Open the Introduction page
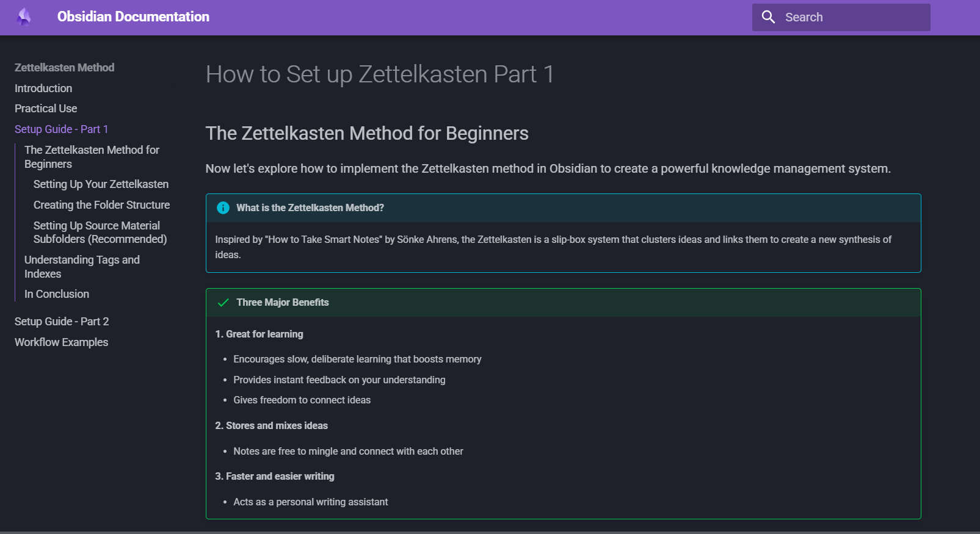Image resolution: width=980 pixels, height=534 pixels. (x=43, y=88)
